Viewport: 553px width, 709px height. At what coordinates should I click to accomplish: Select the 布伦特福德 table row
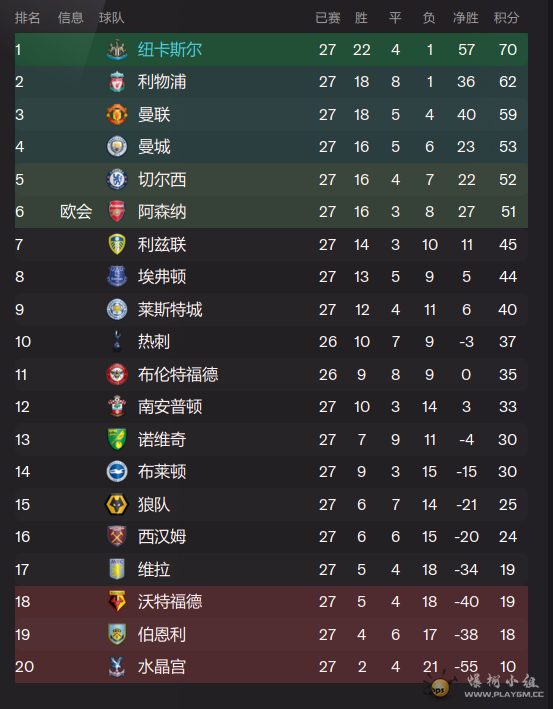(271, 374)
